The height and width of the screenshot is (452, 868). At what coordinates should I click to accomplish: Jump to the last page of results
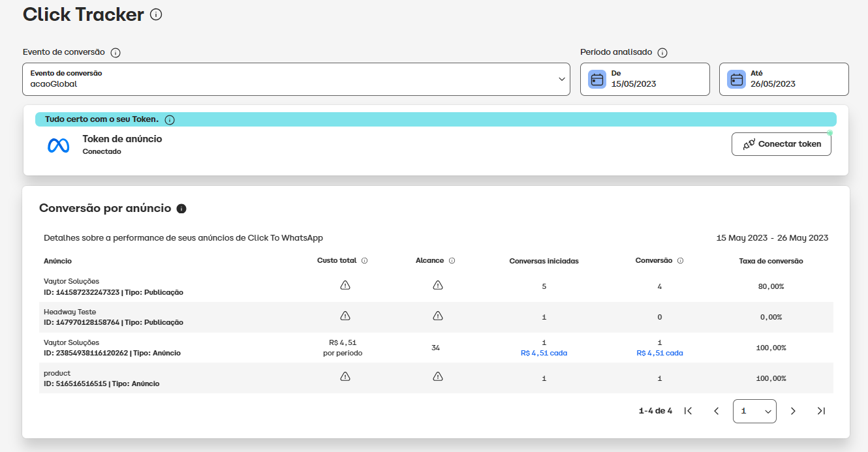coord(821,411)
